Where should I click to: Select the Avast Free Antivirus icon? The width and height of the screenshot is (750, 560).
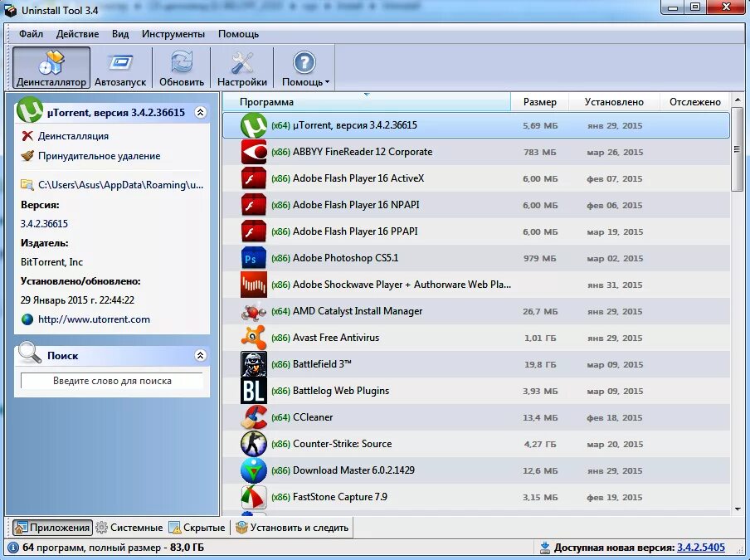tap(254, 338)
